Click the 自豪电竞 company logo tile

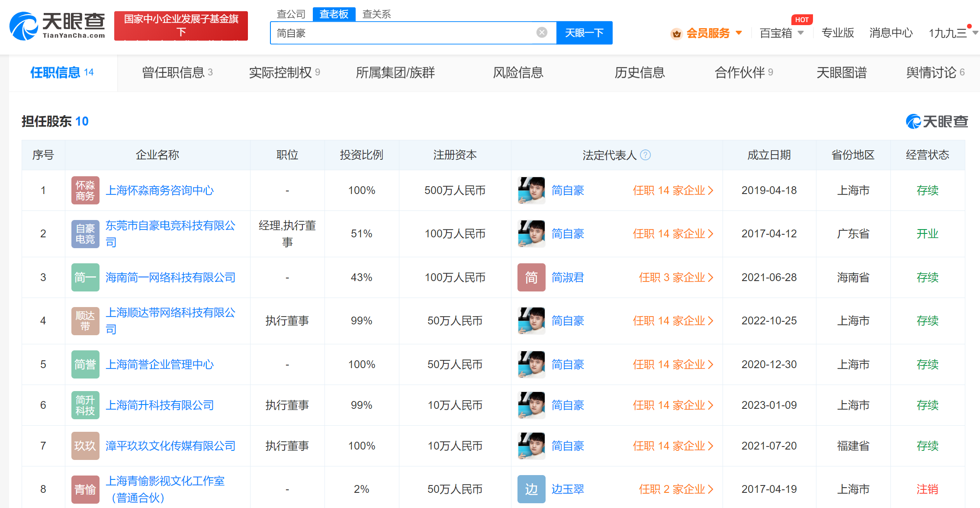point(85,234)
